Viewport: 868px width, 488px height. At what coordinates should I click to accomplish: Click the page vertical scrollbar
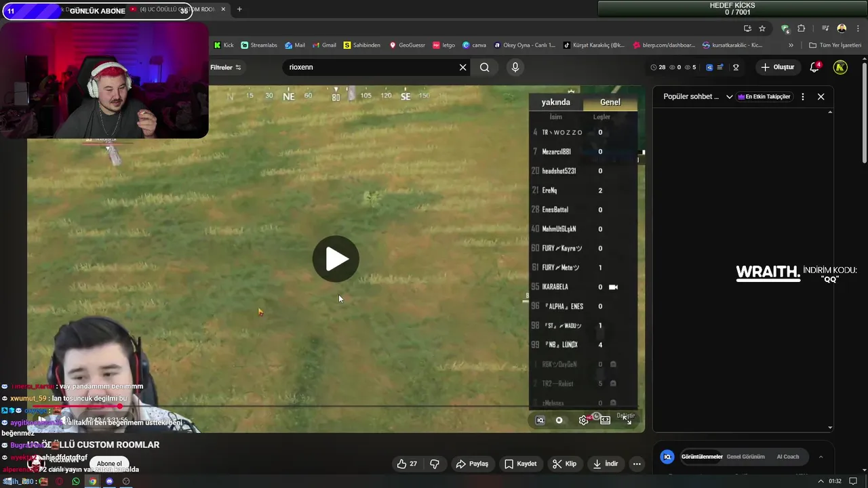pyautogui.click(x=864, y=112)
